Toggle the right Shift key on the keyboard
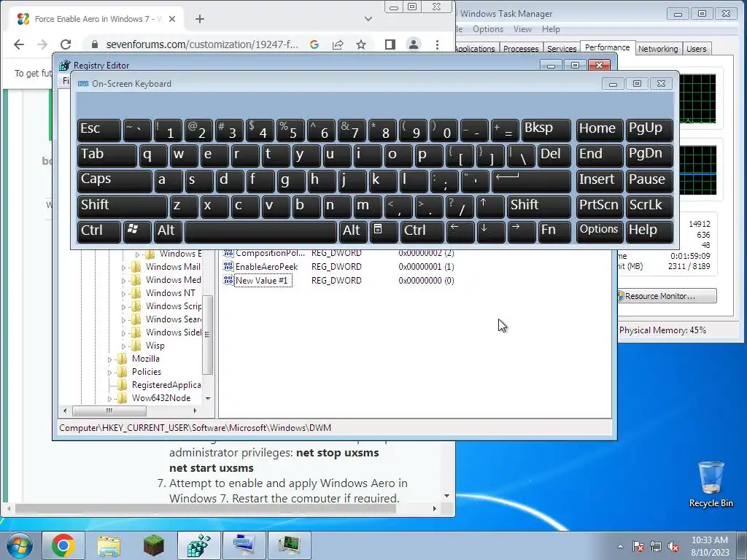This screenshot has height=560, width=747. pos(539,206)
